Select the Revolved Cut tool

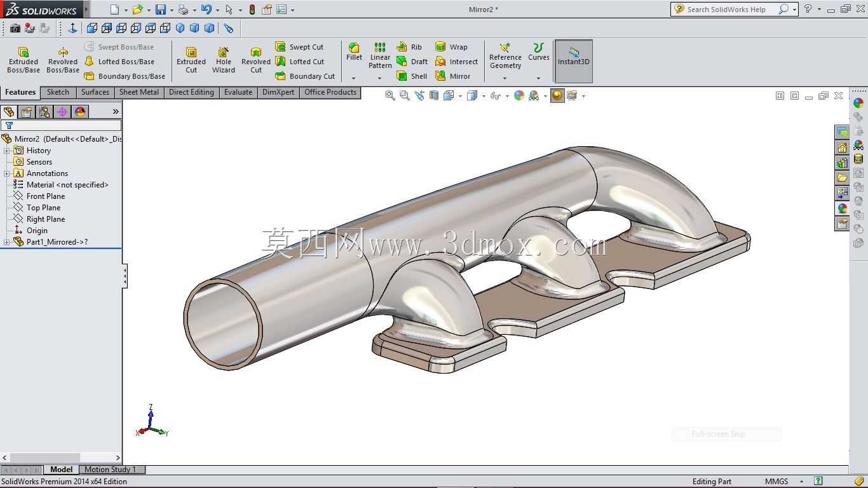[256, 60]
